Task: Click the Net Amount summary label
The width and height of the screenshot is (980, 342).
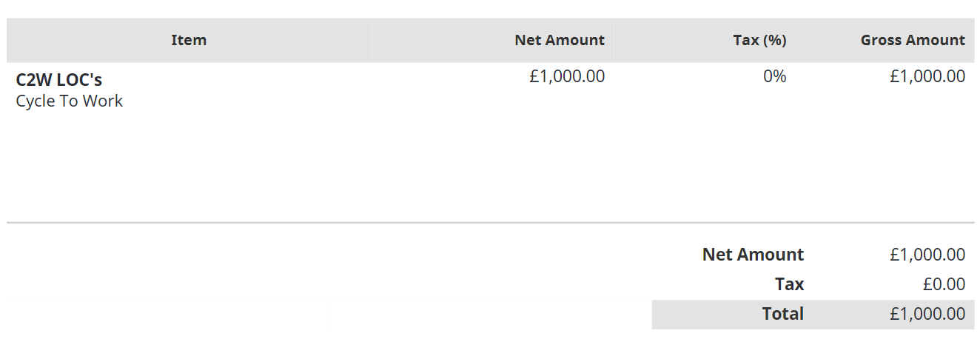Action: pyautogui.click(x=753, y=255)
